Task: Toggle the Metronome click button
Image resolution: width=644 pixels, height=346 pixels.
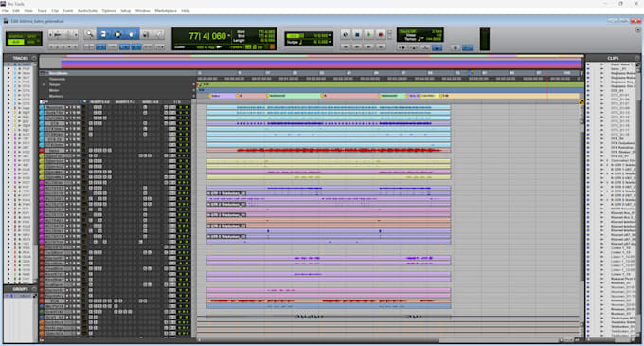Action: (x=413, y=47)
